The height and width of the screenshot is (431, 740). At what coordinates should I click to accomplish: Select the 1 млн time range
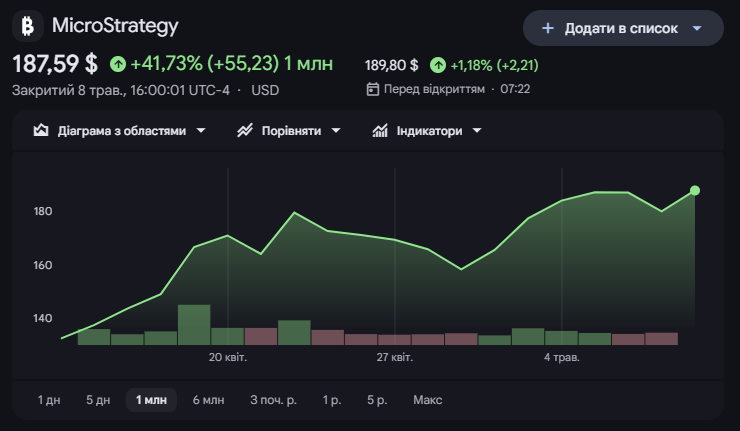click(x=151, y=400)
